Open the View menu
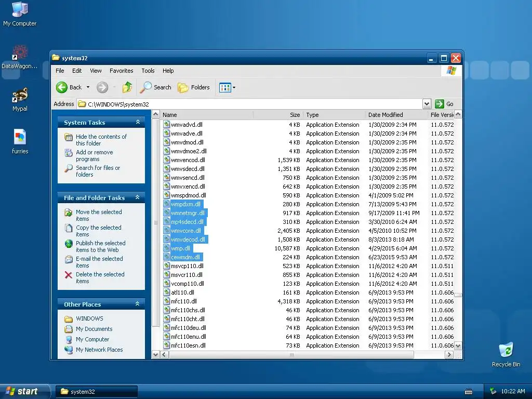This screenshot has height=399, width=532. tap(96, 71)
